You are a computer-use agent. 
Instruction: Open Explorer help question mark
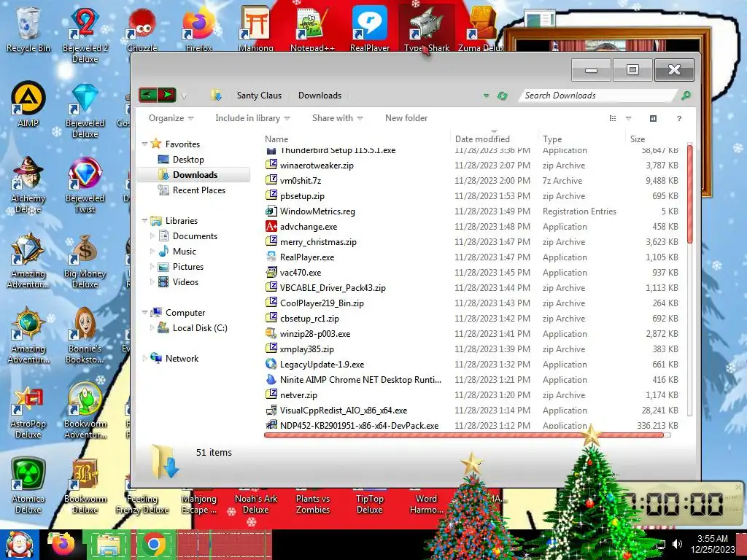679,118
